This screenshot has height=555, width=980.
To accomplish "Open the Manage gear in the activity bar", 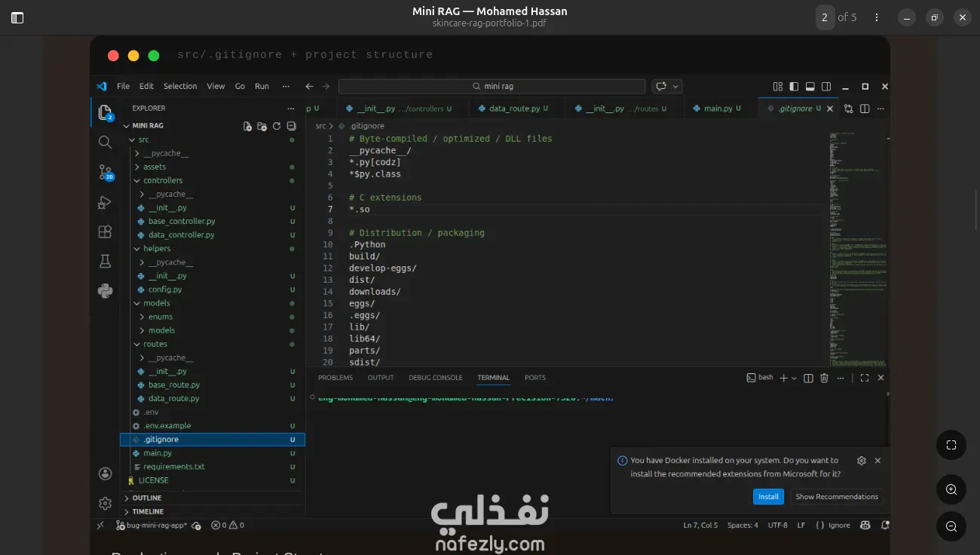I will (x=105, y=503).
